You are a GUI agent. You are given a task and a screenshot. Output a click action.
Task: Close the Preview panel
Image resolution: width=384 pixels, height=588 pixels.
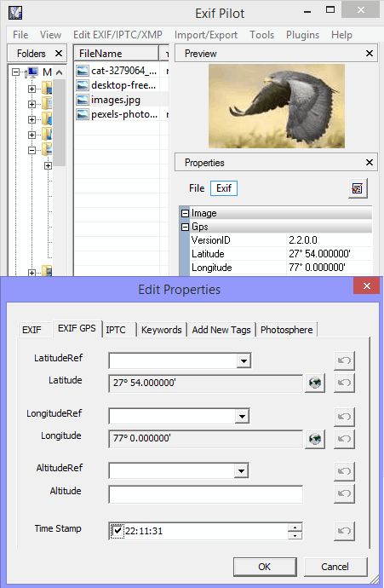pos(370,53)
